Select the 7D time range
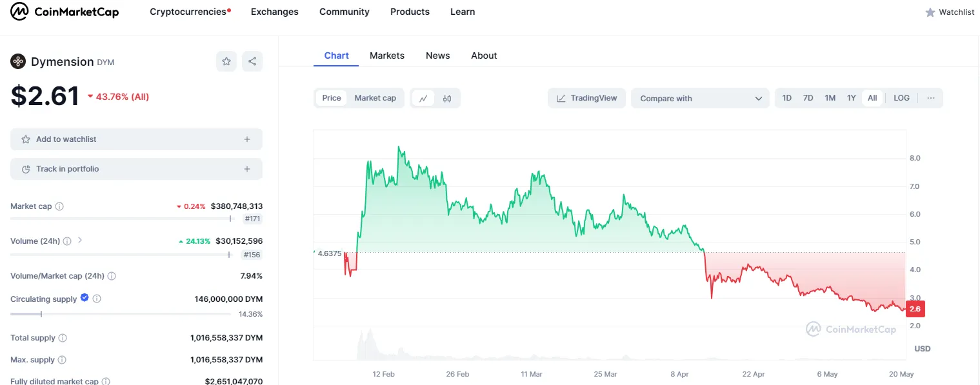This screenshot has height=385, width=980. tap(808, 98)
